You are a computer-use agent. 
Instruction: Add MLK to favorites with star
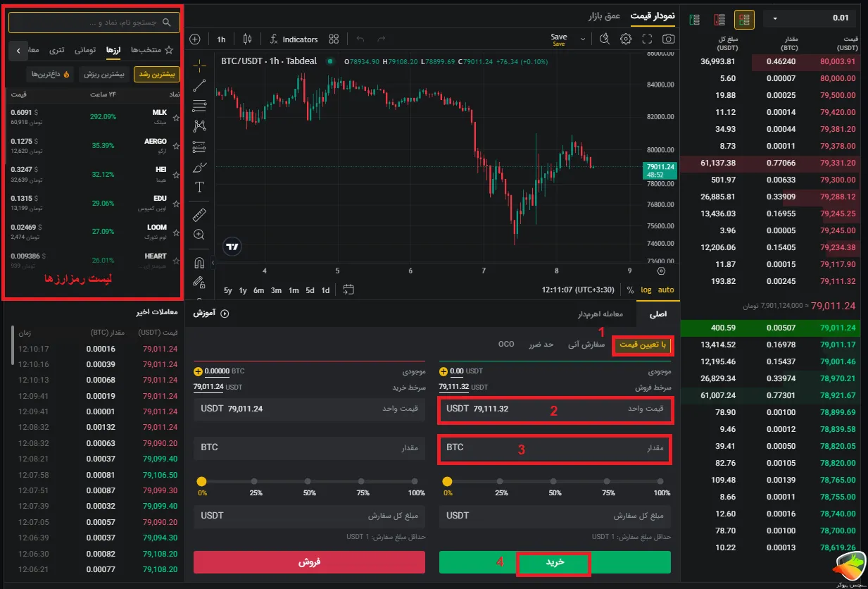[176, 116]
